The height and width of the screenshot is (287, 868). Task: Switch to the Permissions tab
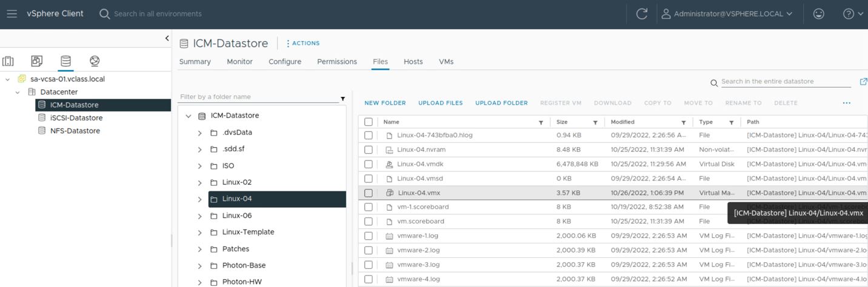click(x=336, y=62)
